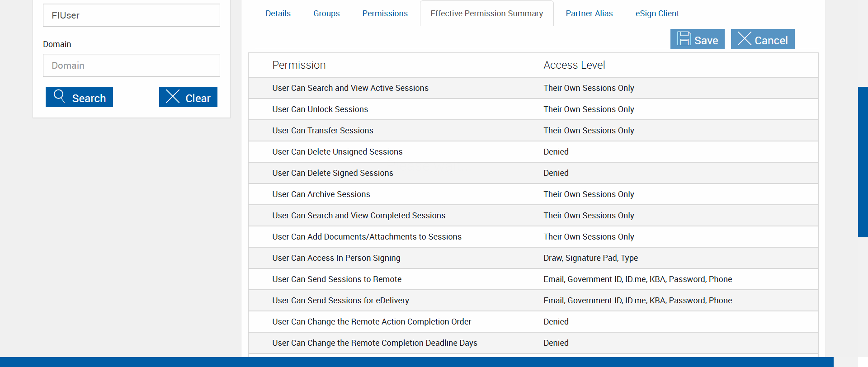Click into the Domain input field
This screenshot has height=367, width=868.
click(x=131, y=66)
